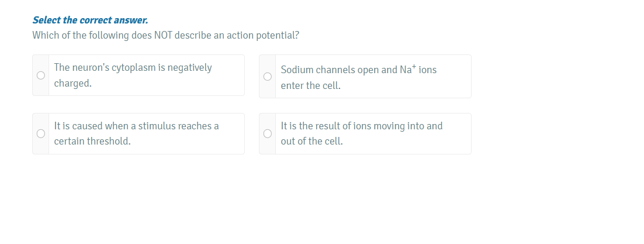Click the phrase 'out of the cell.'

(x=311, y=142)
